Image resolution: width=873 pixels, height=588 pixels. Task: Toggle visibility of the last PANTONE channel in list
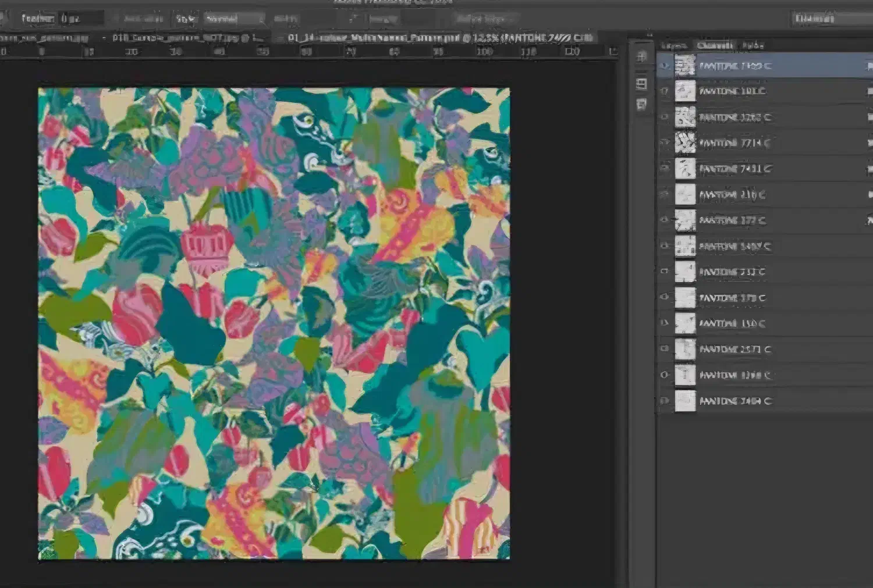click(665, 401)
